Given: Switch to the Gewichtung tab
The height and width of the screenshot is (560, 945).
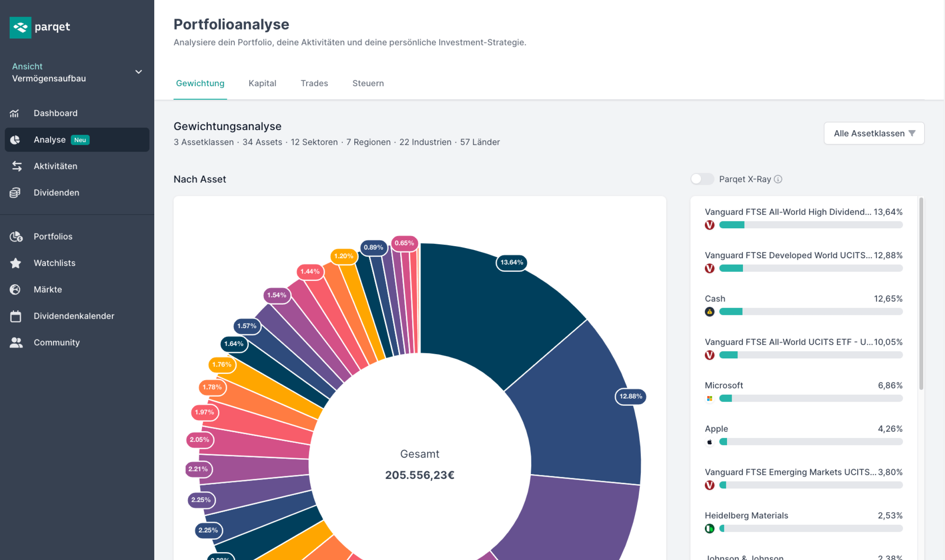Looking at the screenshot, I should [x=200, y=83].
